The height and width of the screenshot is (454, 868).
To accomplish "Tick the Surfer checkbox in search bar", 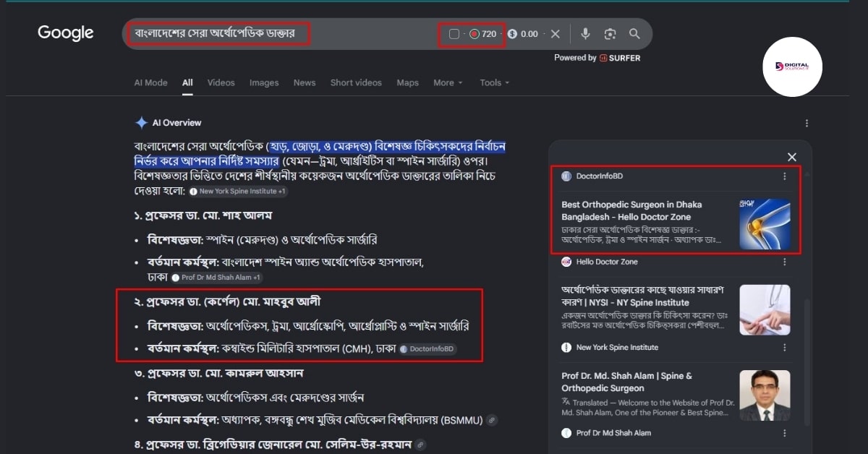I will [x=454, y=34].
